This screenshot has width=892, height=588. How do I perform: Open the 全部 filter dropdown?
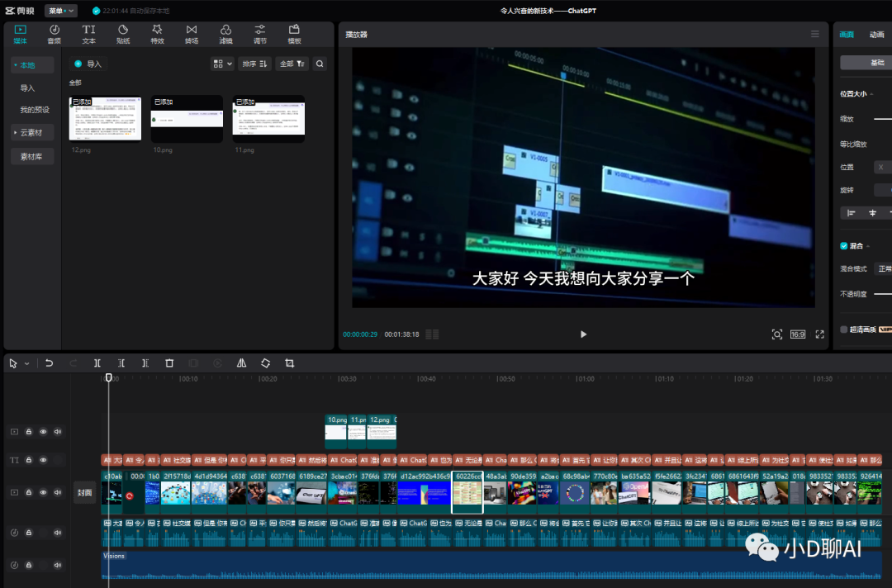pos(292,64)
